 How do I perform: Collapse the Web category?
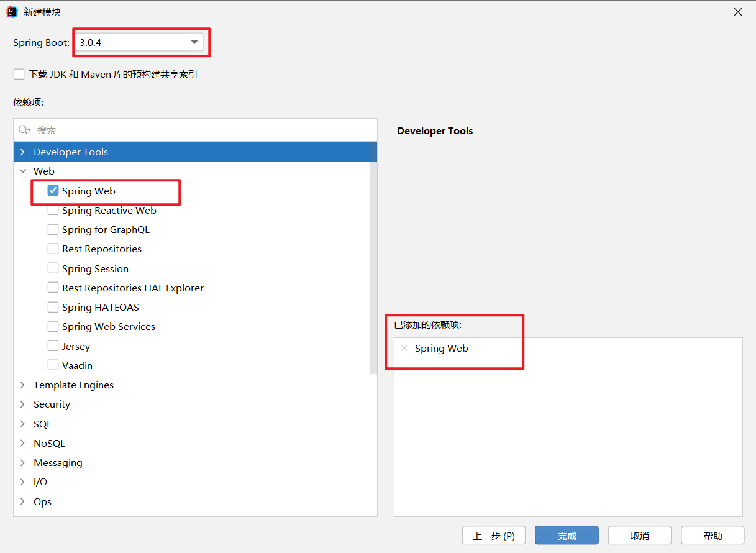pyautogui.click(x=23, y=171)
